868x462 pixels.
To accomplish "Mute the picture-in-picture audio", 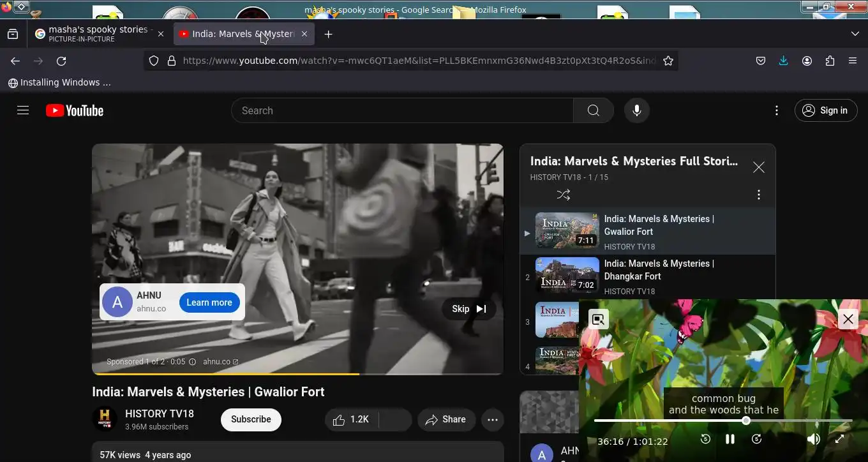I will 813,439.
